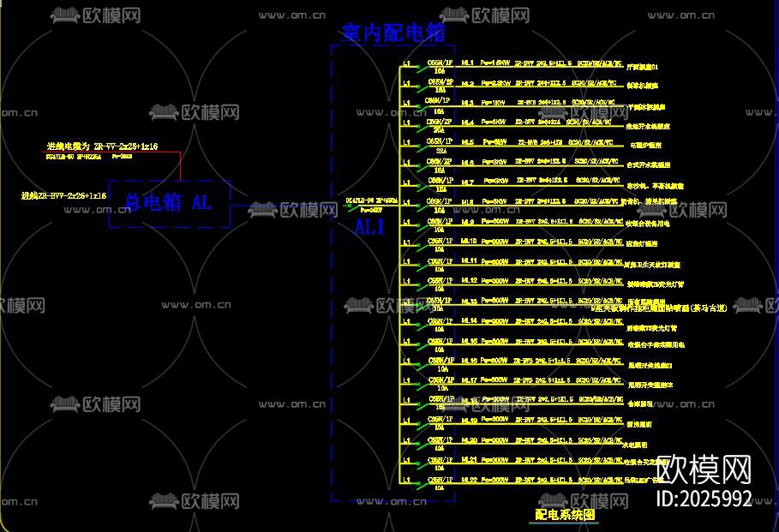Click the main breaker spec text above AL1
The height and width of the screenshot is (532, 779).
point(372,200)
